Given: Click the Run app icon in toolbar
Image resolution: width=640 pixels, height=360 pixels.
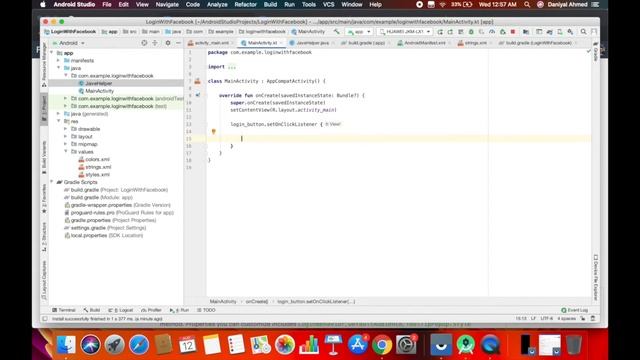Looking at the screenshot, I should click(x=440, y=31).
